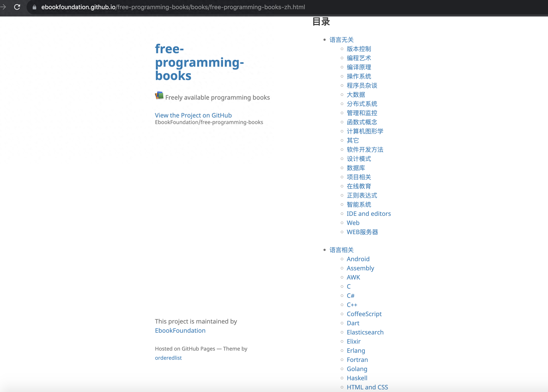The width and height of the screenshot is (548, 392).
Task: Open the 分布式系统 link
Action: (x=362, y=104)
